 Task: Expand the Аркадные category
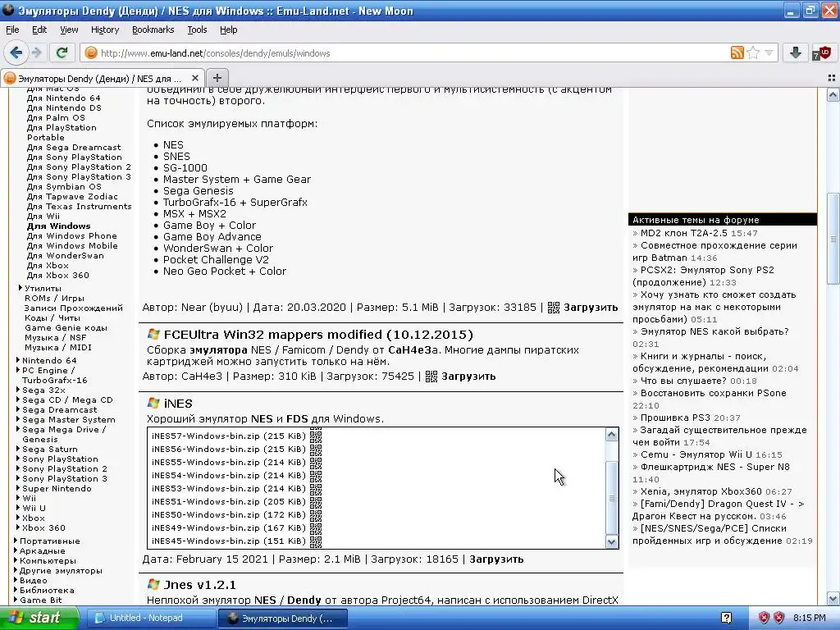pyautogui.click(x=15, y=550)
